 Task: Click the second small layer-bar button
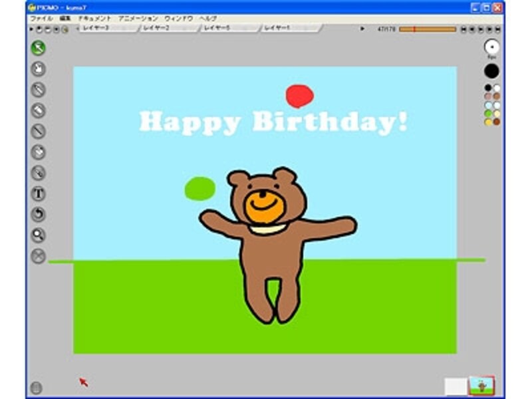pyautogui.click(x=48, y=29)
